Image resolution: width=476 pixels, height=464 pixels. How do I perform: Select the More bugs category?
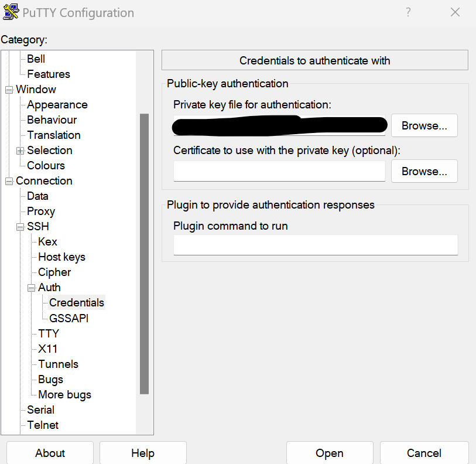point(64,394)
